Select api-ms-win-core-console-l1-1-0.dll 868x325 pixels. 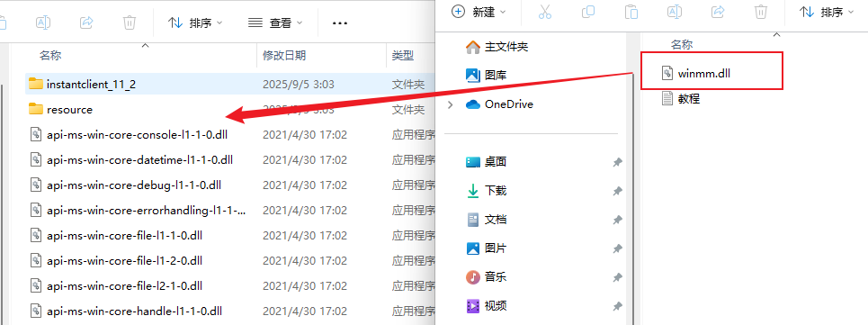[x=138, y=134]
